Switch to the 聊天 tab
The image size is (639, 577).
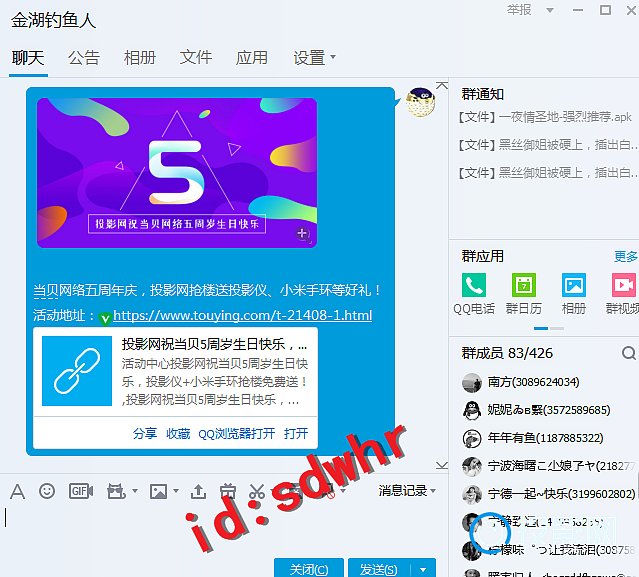click(28, 57)
